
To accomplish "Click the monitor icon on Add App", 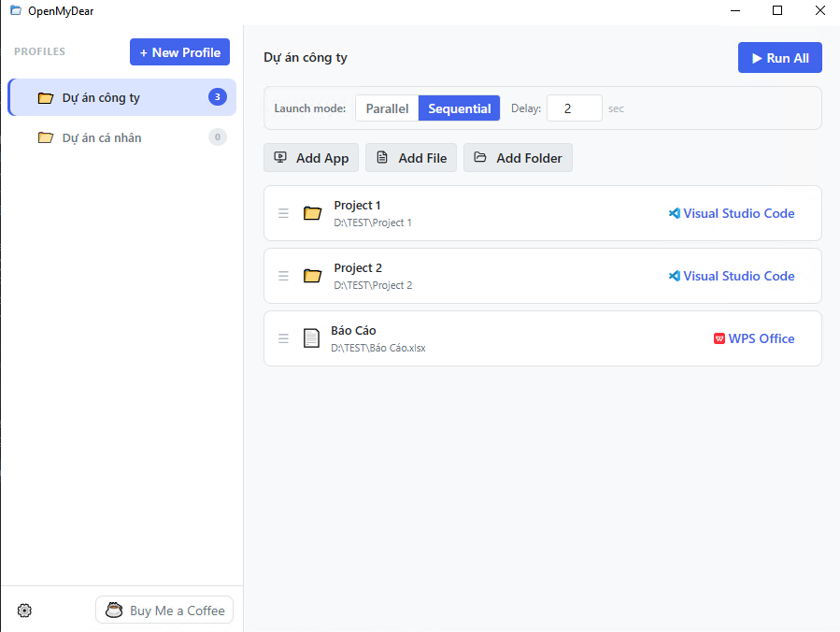I will click(x=280, y=157).
